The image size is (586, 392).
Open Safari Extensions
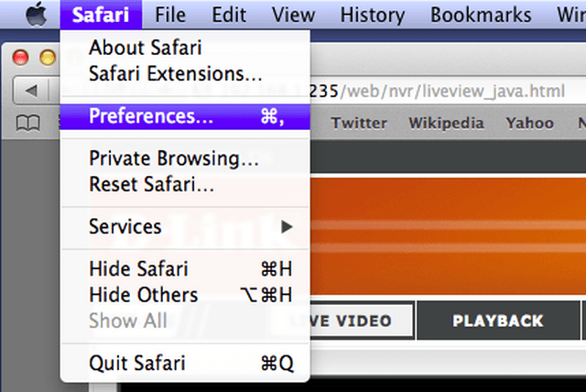click(185, 73)
